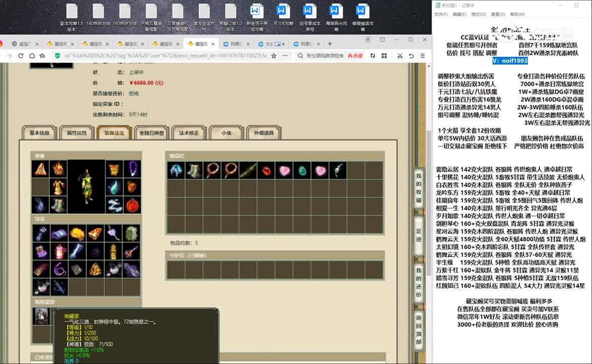
Task: Click the white cloud equipment icon
Action: (x=114, y=205)
